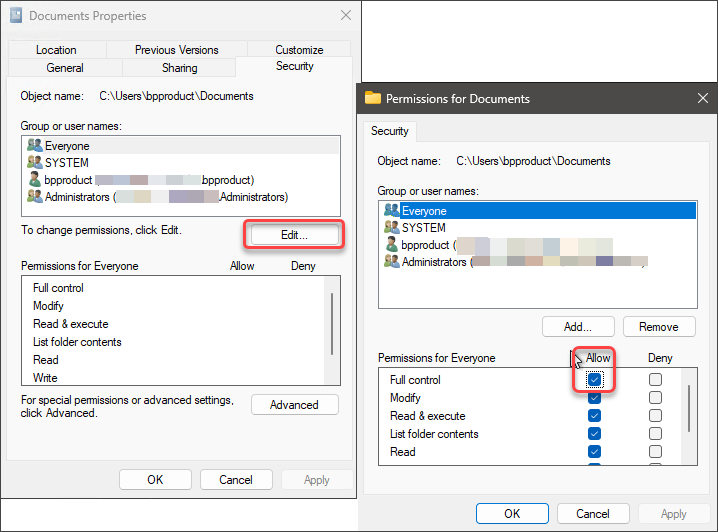Select Security tab in Documents Properties
This screenshot has width=718, height=532.
(294, 66)
